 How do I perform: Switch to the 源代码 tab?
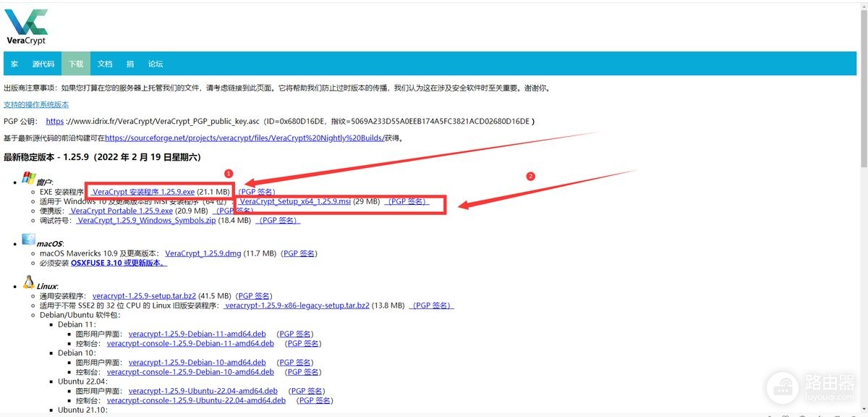43,64
